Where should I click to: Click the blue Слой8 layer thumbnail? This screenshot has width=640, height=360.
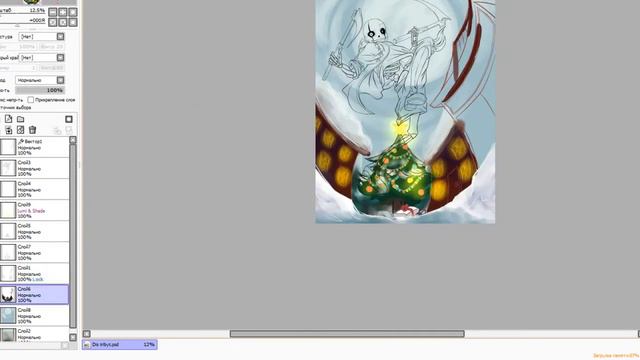tap(8, 316)
